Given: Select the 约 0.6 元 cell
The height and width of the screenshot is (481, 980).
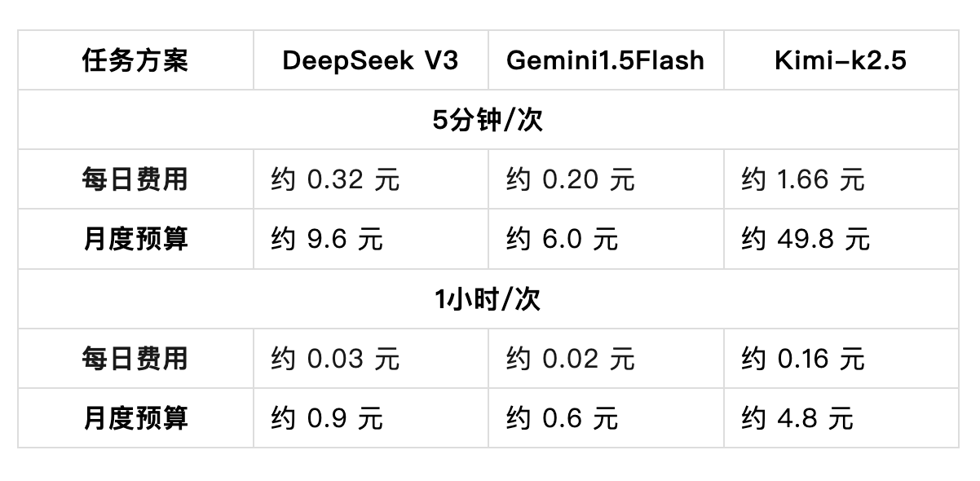Looking at the screenshot, I should coord(562,418).
